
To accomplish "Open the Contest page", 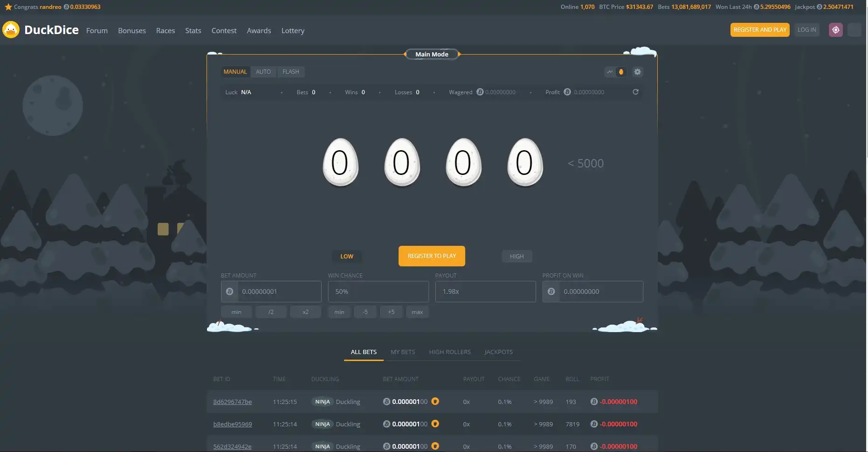I will click(224, 31).
